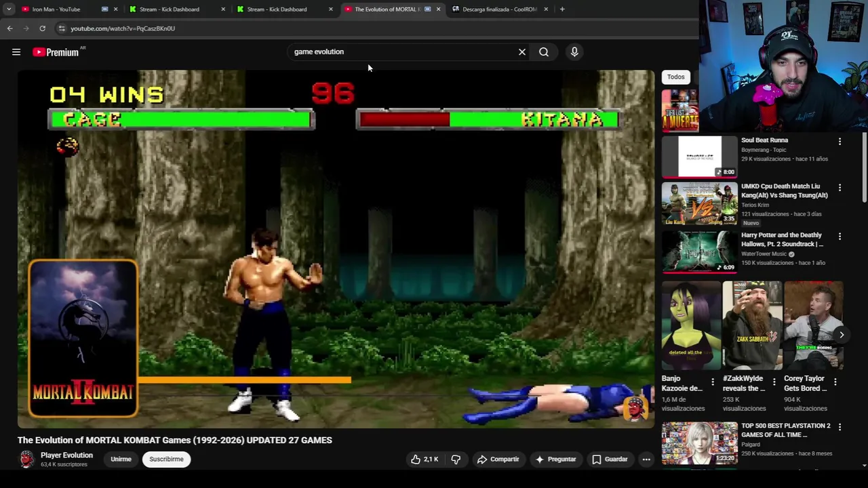Viewport: 868px width, 488px height.
Task: Open options menu for Harry Potter soundtrack
Action: (x=840, y=237)
